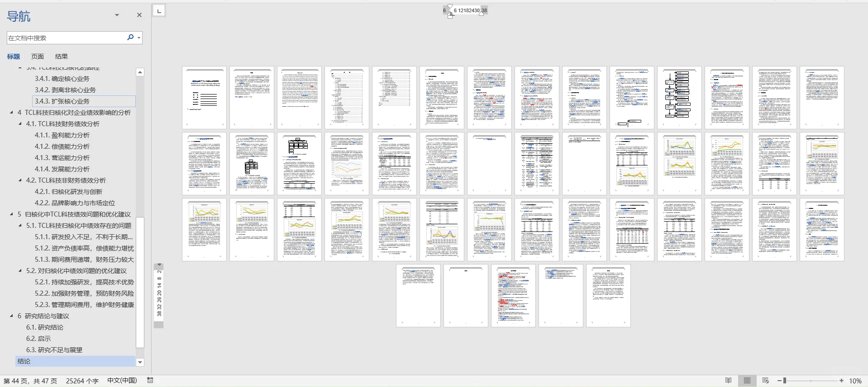Jump to 4.1.2 偿债能力分析
The height and width of the screenshot is (387, 868).
pos(62,146)
